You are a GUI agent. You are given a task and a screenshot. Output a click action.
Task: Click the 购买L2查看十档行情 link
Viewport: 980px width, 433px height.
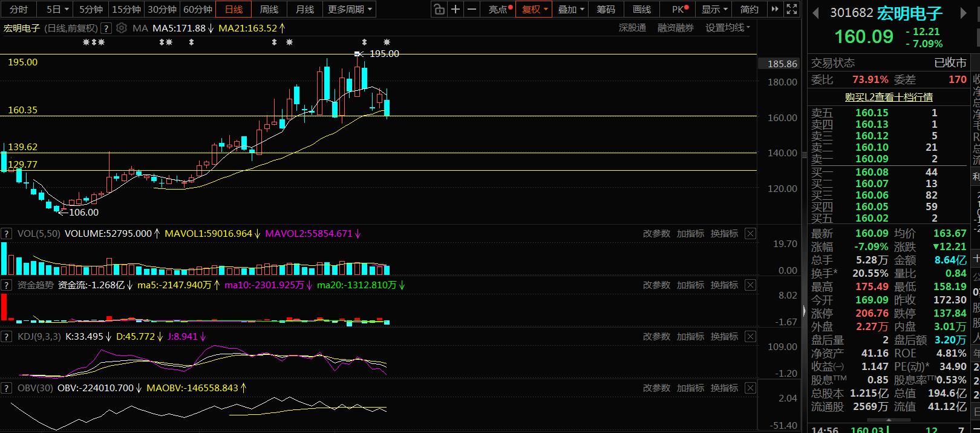click(889, 97)
